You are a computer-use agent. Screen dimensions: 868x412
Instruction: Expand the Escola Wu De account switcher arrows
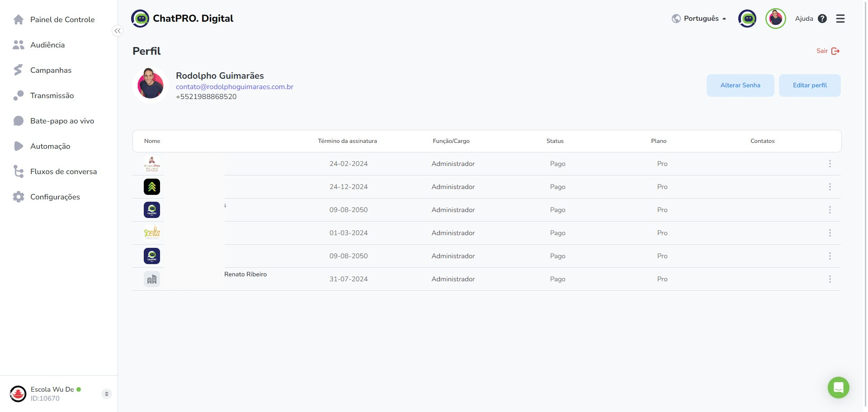[107, 394]
